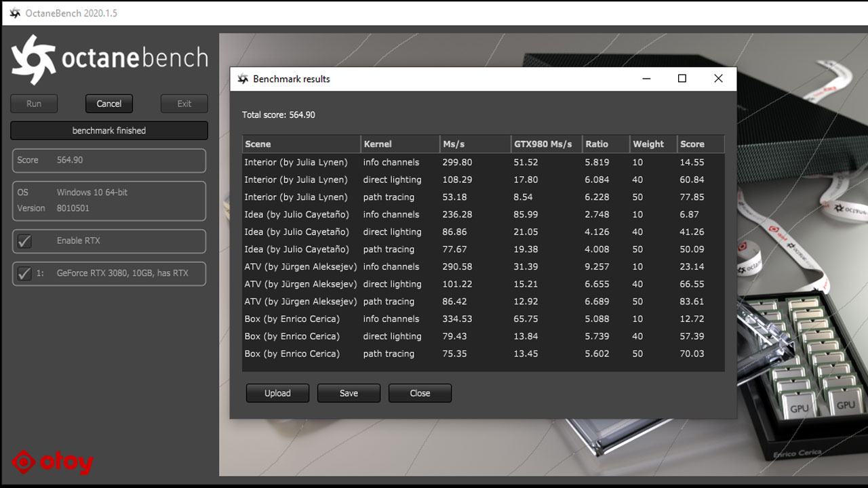Save the benchmark results
868x488 pixels.
[349, 393]
